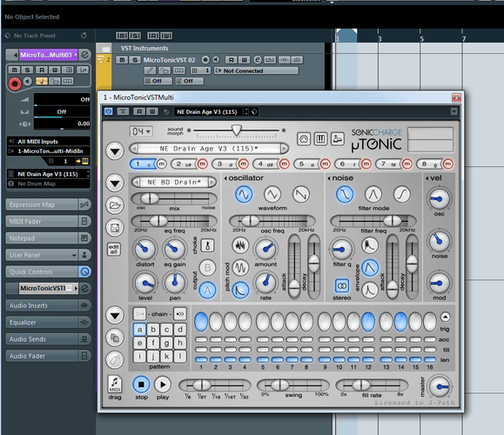Click the swing slider handle
This screenshot has height=435, width=504.
click(279, 385)
